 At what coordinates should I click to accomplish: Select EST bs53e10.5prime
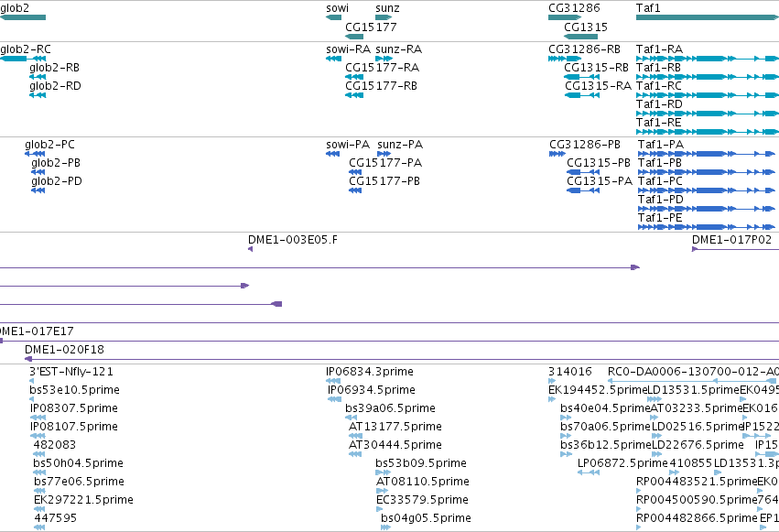click(32, 399)
